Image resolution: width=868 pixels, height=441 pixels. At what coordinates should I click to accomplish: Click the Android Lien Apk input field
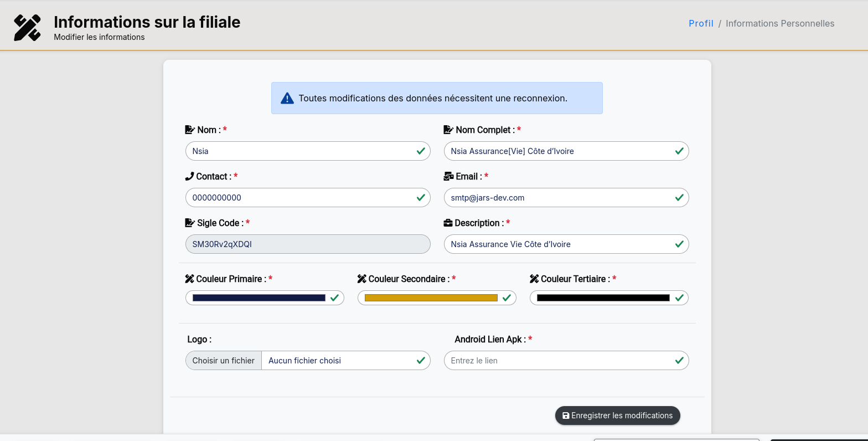[x=559, y=360]
